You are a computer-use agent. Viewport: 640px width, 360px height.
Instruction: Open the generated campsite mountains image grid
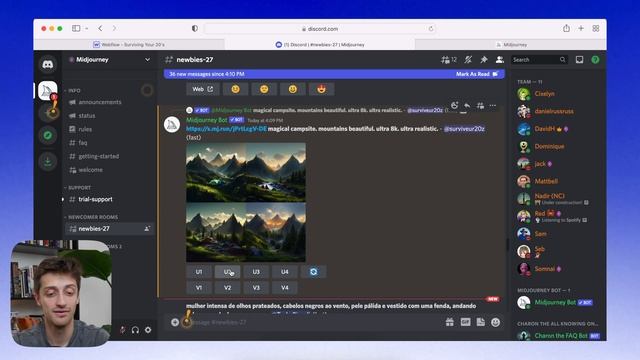[x=246, y=202]
